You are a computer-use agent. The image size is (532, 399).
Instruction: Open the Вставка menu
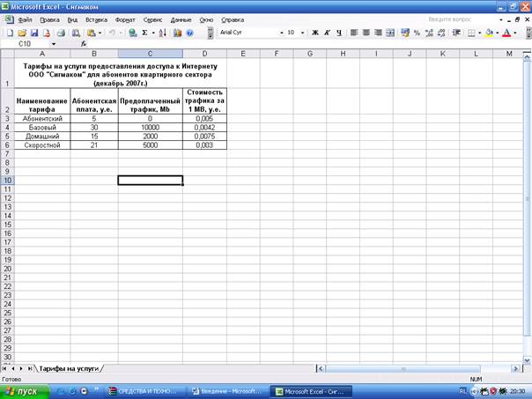coord(96,19)
